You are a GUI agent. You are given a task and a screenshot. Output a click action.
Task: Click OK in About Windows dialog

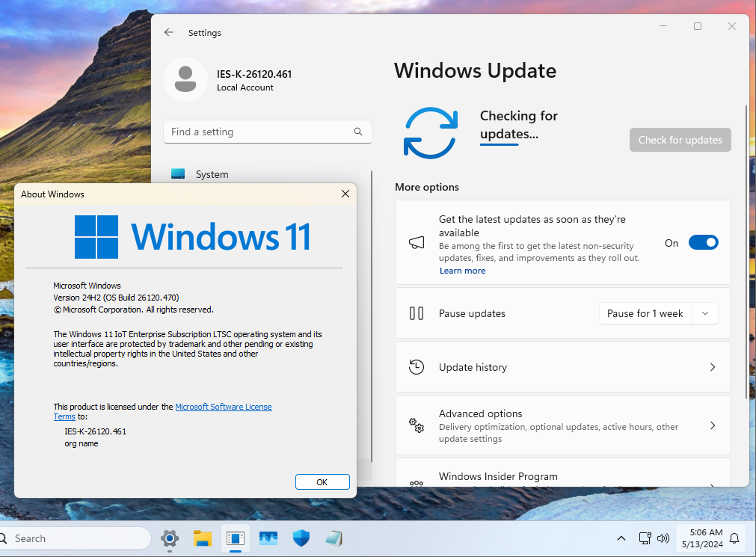click(322, 481)
